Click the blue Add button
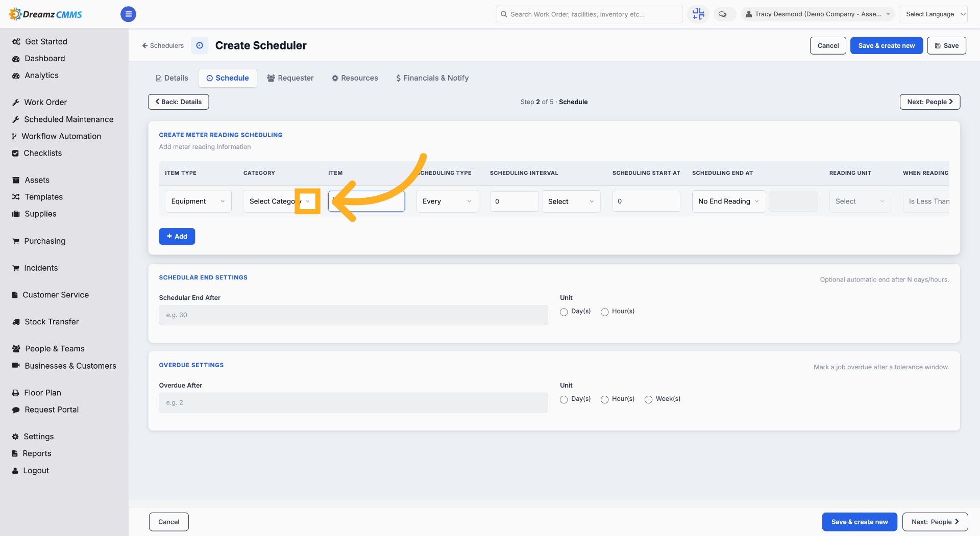 point(177,237)
